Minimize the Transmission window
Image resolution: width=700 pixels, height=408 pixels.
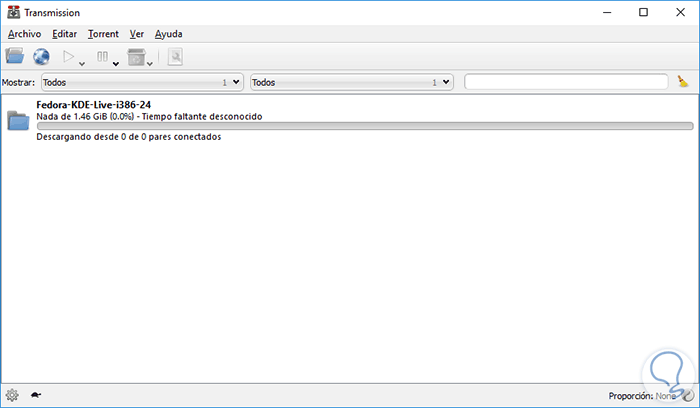coord(607,12)
